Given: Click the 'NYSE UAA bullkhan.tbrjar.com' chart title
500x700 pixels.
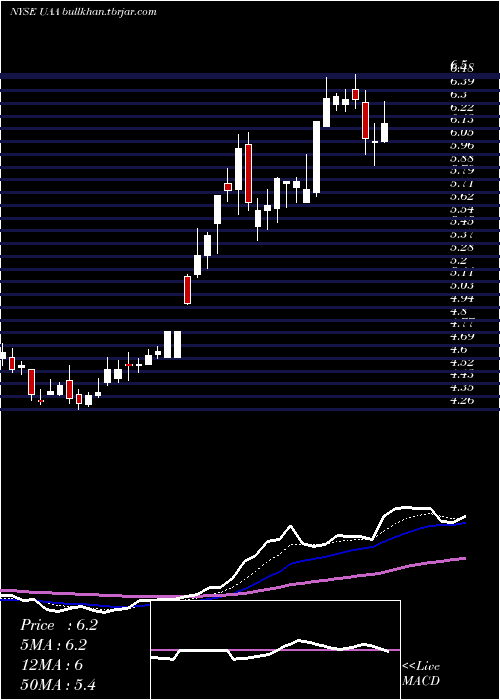Looking at the screenshot, I should point(83,12).
